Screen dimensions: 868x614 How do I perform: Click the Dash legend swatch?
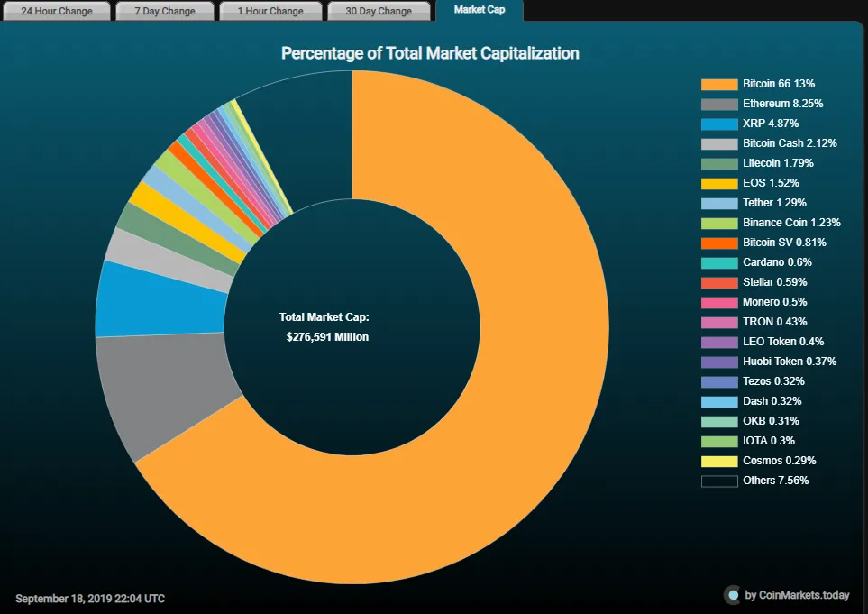[x=719, y=402]
